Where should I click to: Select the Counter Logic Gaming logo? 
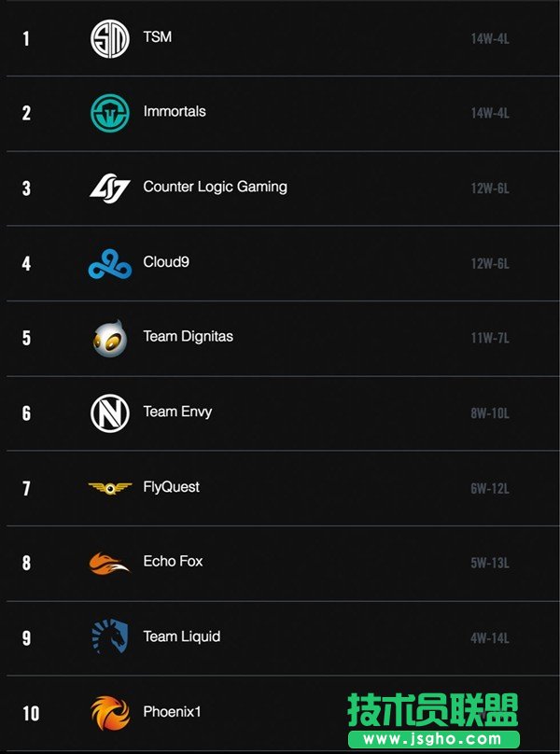click(x=109, y=188)
